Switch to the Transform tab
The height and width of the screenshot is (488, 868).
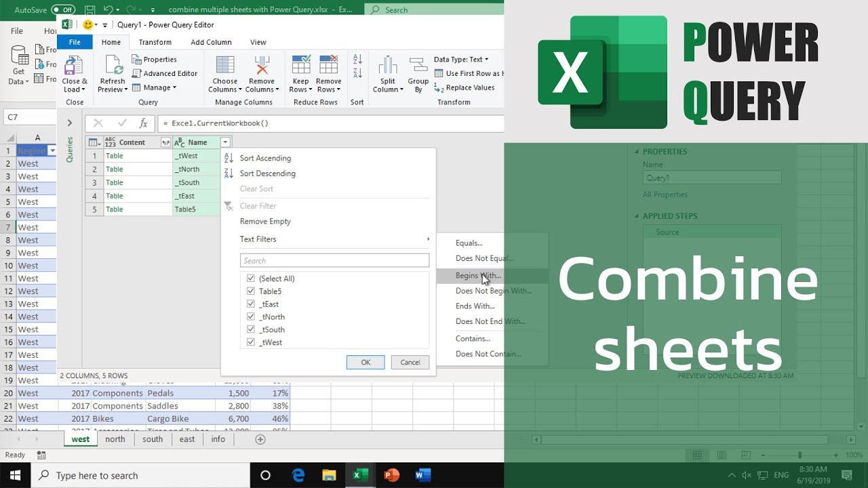point(155,42)
